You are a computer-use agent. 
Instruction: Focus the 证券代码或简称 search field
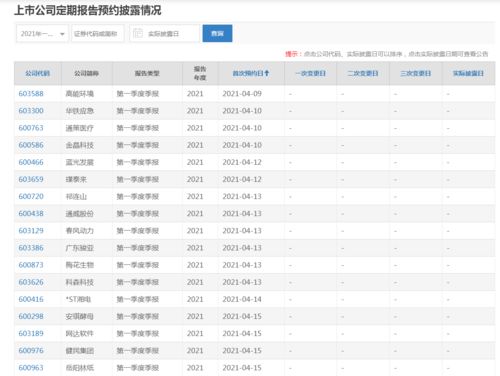pos(98,34)
